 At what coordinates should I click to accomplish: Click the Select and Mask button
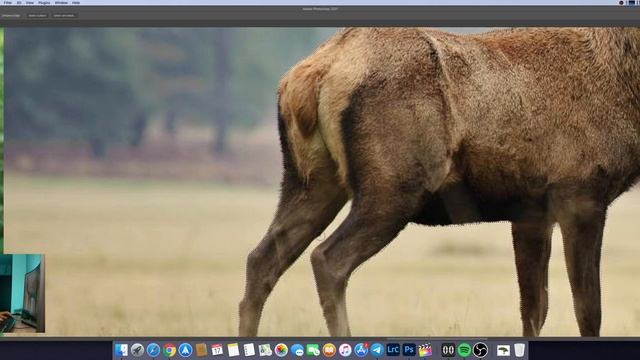click(x=64, y=16)
